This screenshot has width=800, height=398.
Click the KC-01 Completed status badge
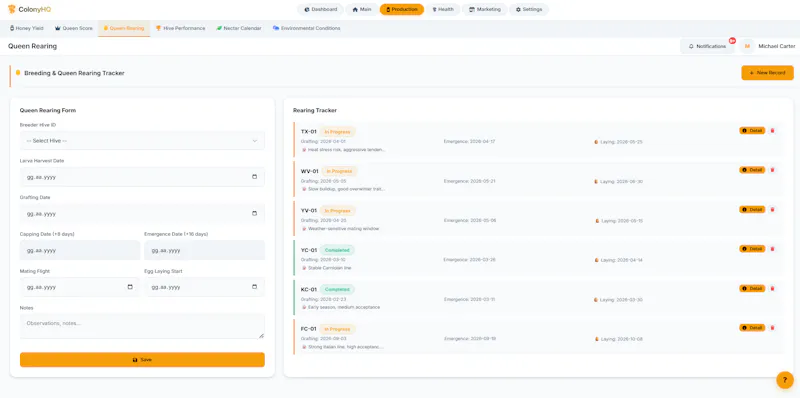[x=337, y=289]
